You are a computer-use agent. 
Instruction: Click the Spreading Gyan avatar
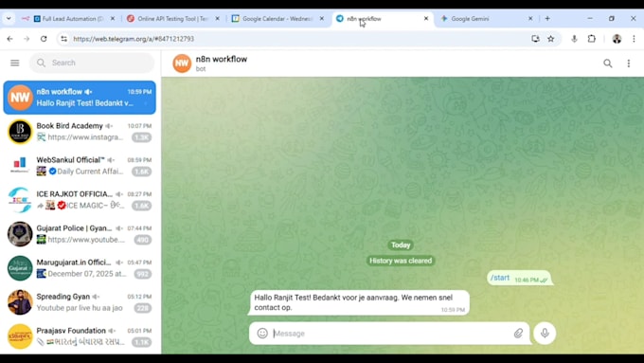(20, 302)
